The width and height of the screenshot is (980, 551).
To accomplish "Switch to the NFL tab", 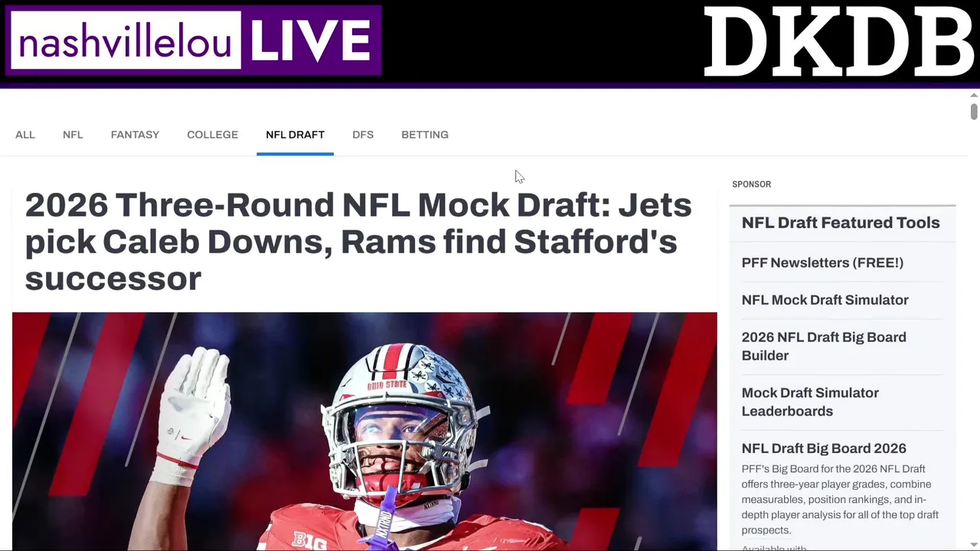I will point(73,135).
